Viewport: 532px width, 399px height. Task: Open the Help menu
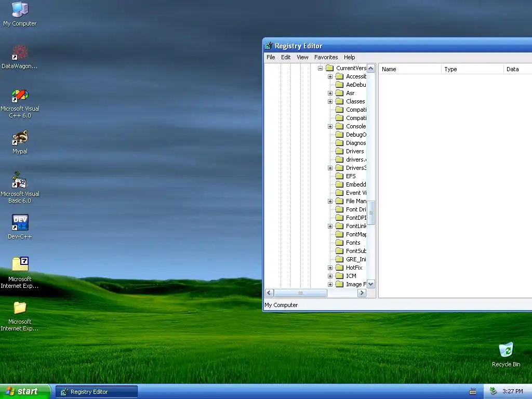point(350,57)
